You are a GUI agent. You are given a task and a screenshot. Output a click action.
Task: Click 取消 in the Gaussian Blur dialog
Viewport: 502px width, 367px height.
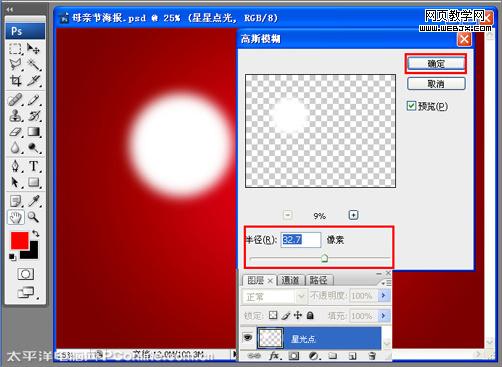coord(436,84)
